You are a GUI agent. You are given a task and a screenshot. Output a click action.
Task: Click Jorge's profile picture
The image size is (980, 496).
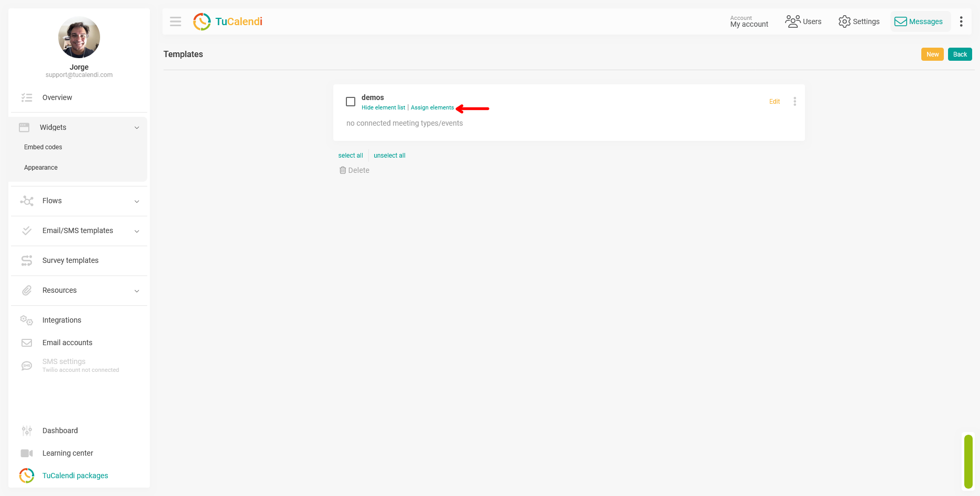[79, 37]
